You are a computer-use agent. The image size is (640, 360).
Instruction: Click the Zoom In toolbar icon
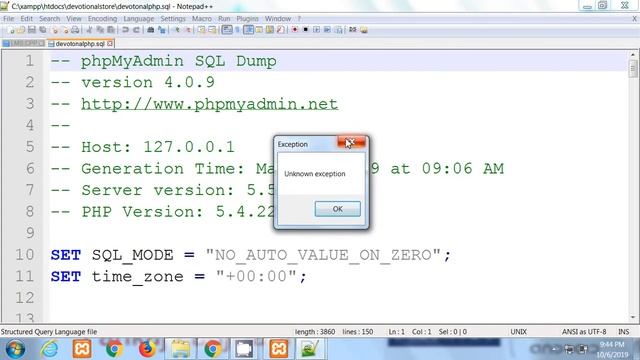177,30
